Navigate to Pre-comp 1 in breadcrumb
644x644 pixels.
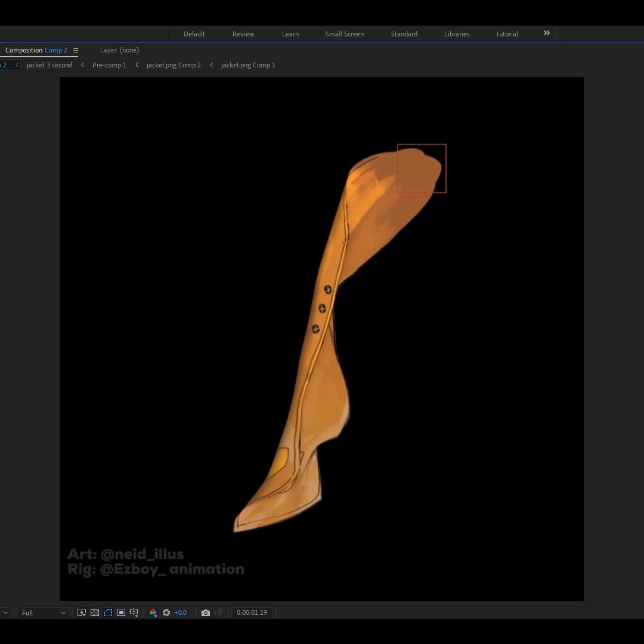pos(109,65)
